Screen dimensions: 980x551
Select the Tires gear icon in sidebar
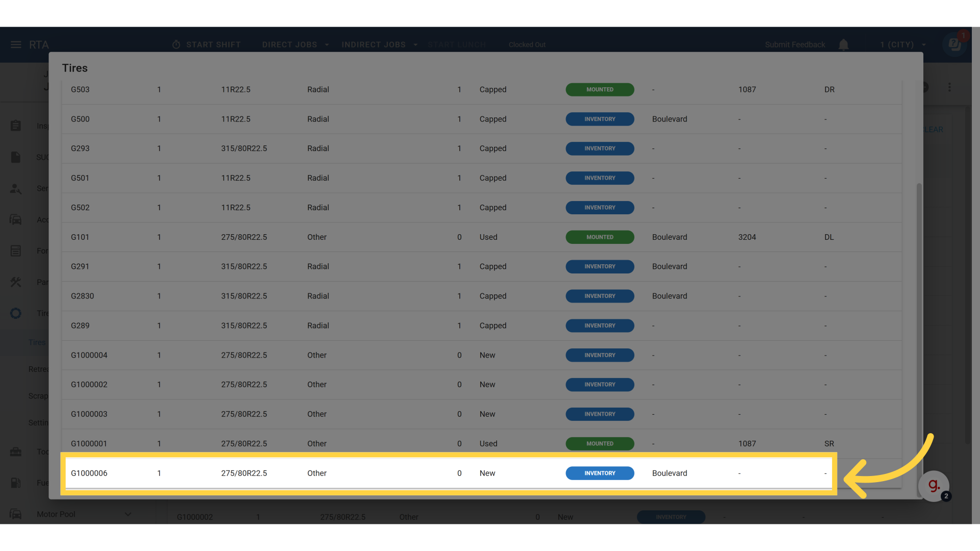coord(16,313)
